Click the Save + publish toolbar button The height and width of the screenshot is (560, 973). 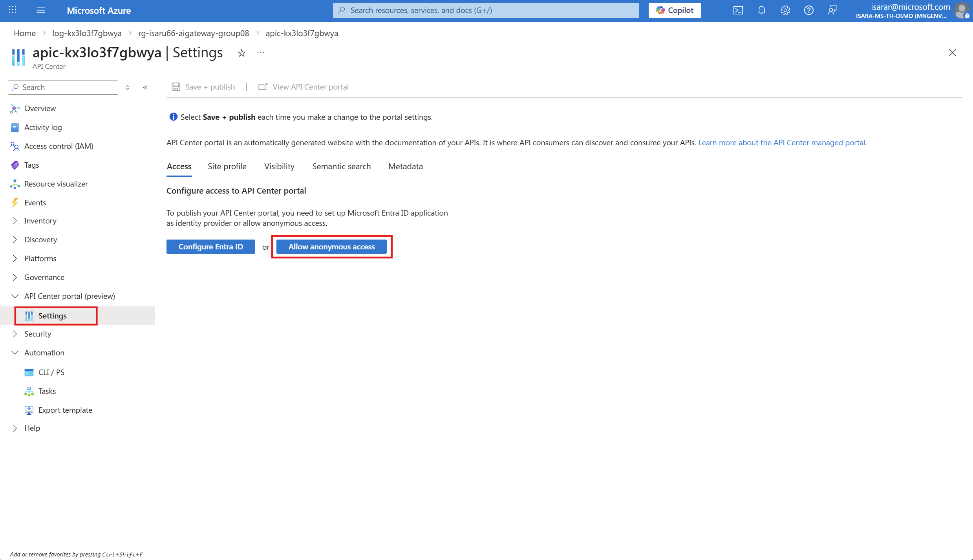[203, 87]
